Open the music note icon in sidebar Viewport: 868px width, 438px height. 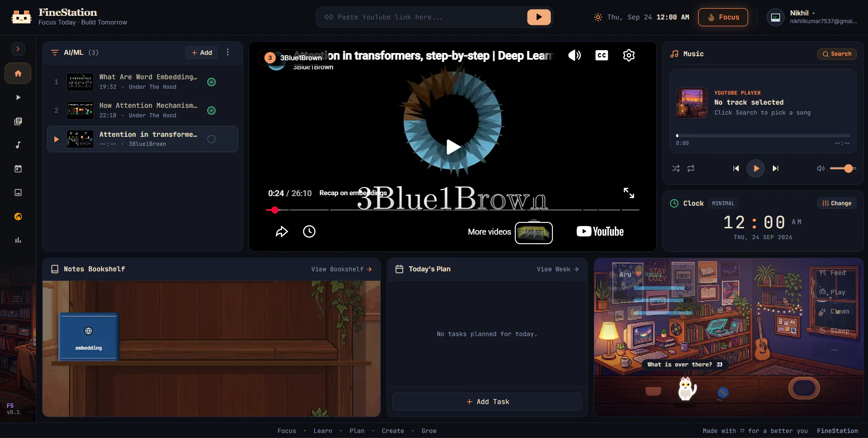(x=18, y=145)
